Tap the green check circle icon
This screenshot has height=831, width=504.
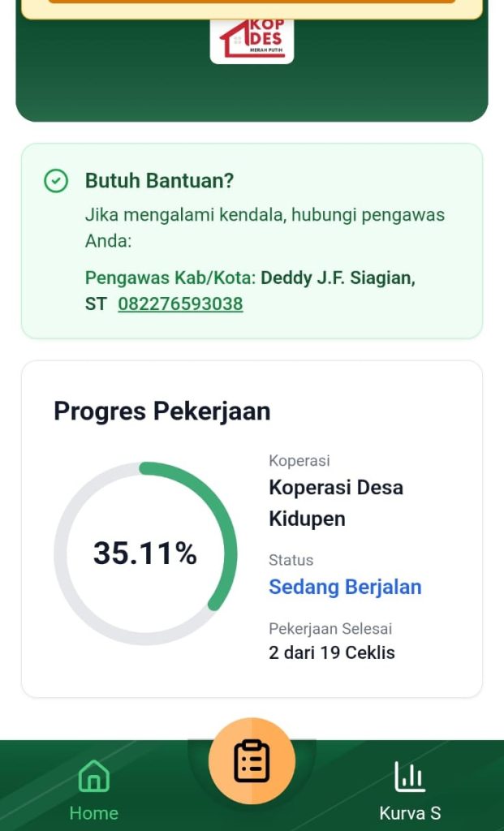(x=56, y=181)
